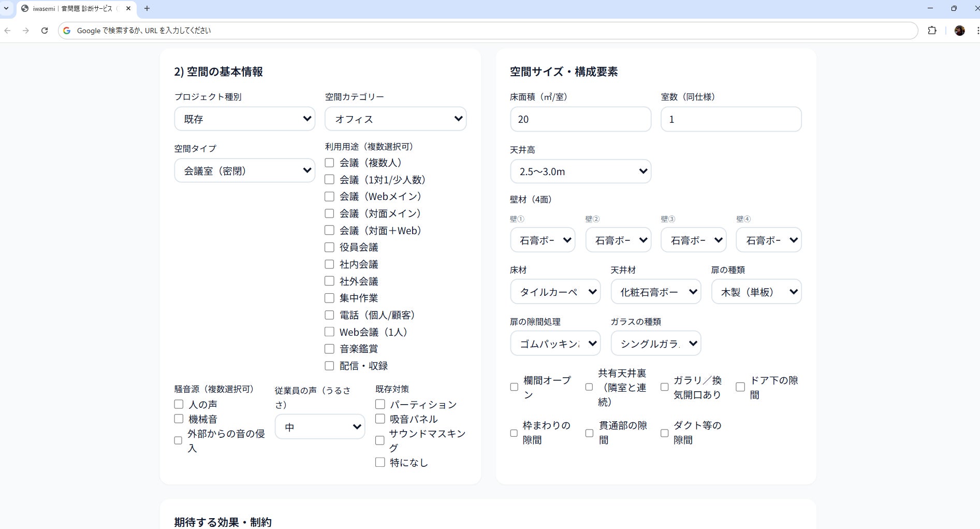
Task: Open the 空間タイプ dropdown
Action: 245,171
